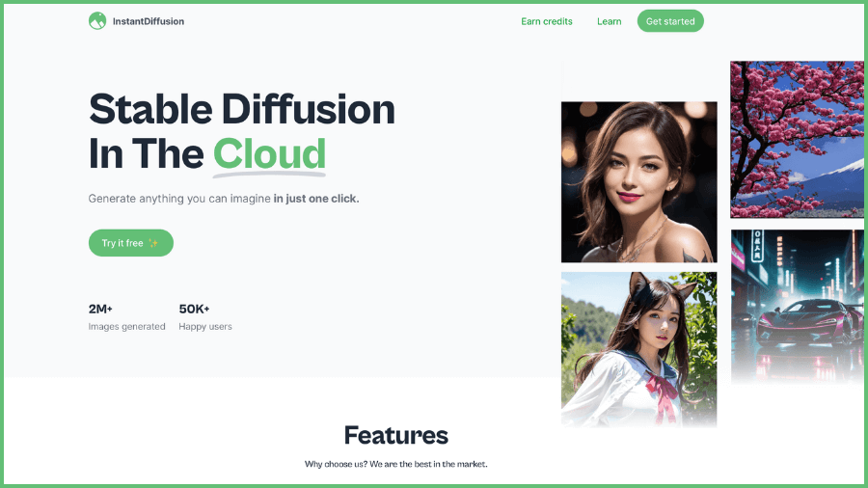868x488 pixels.
Task: Click the 'Images generated' label
Action: pos(126,326)
